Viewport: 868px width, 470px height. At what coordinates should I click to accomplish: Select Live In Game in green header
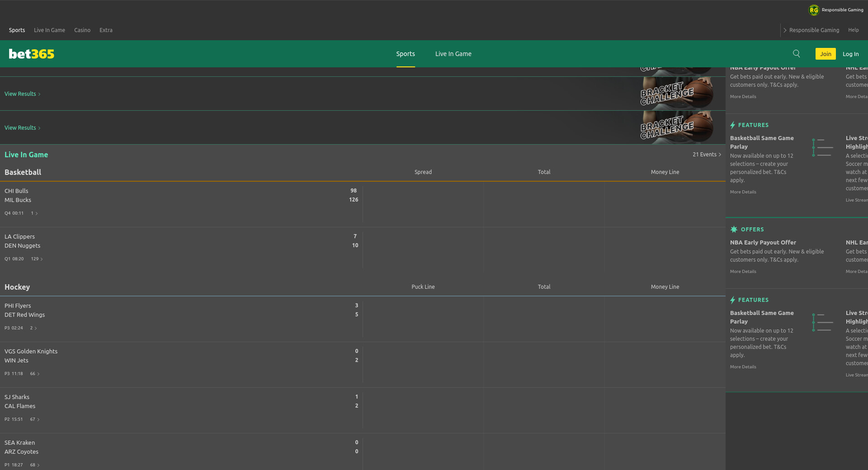(453, 54)
